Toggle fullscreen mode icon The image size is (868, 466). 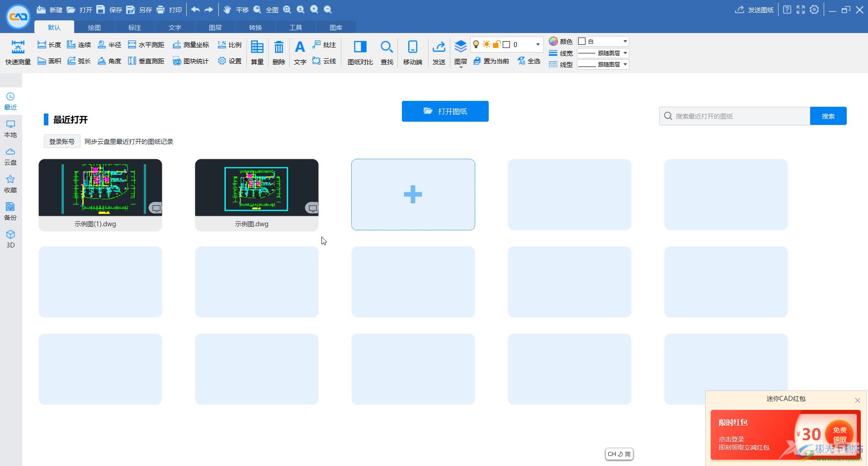tap(801, 10)
